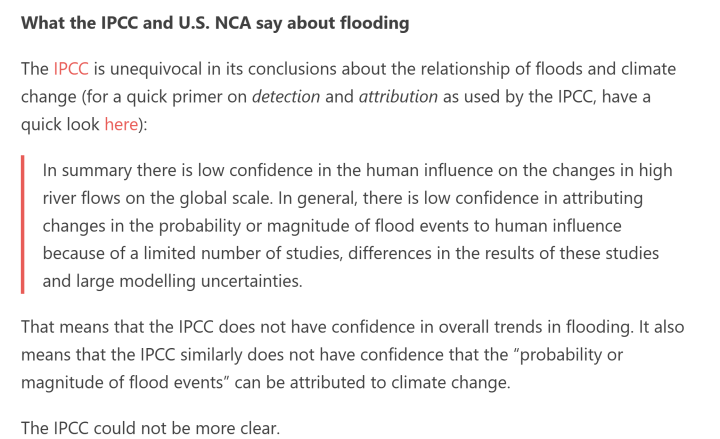Click the italic word "attribution"

pyautogui.click(x=412, y=97)
